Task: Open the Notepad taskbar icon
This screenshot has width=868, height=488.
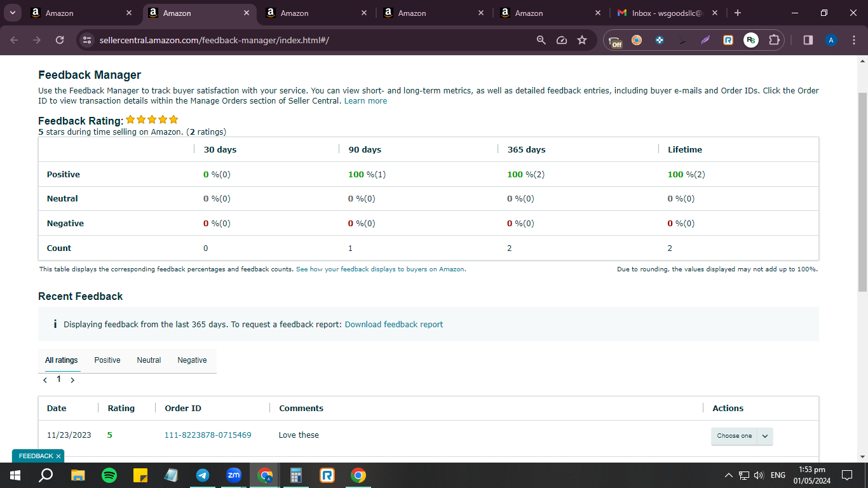Action: pos(172,475)
